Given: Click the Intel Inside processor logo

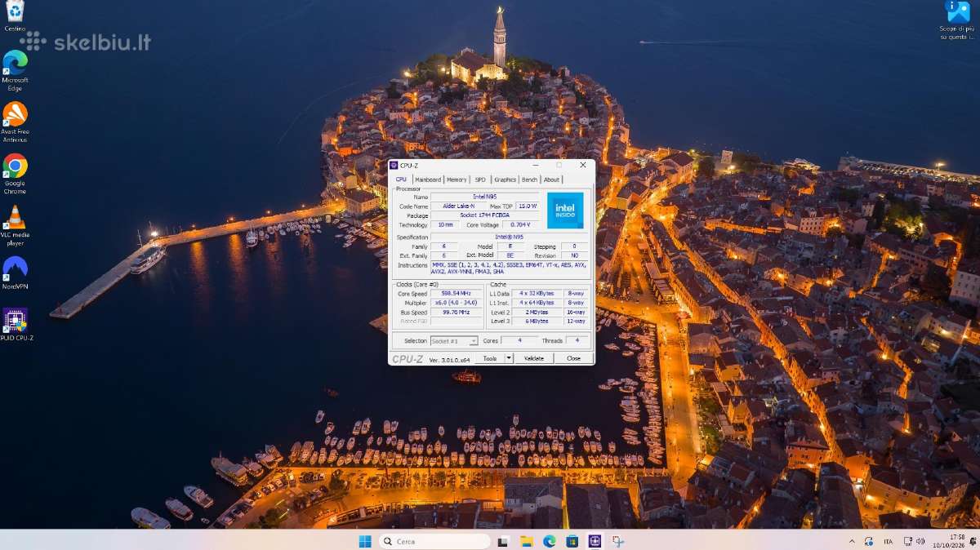Looking at the screenshot, I should click(565, 210).
